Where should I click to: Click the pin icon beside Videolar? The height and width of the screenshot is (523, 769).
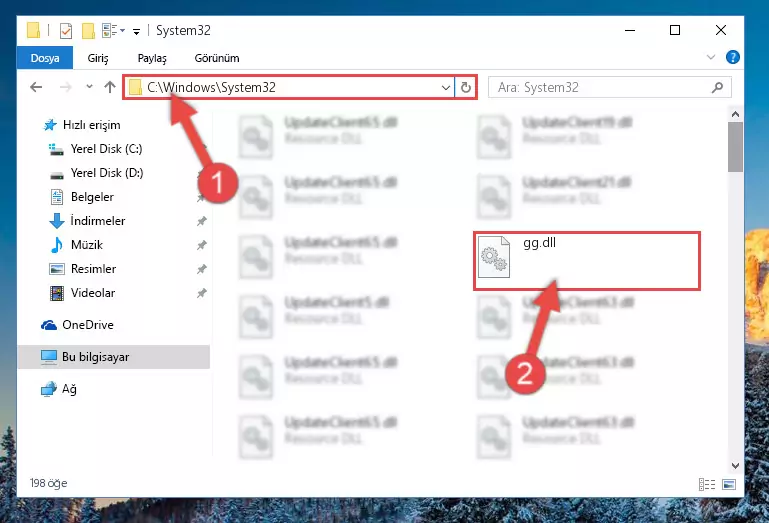(201, 293)
